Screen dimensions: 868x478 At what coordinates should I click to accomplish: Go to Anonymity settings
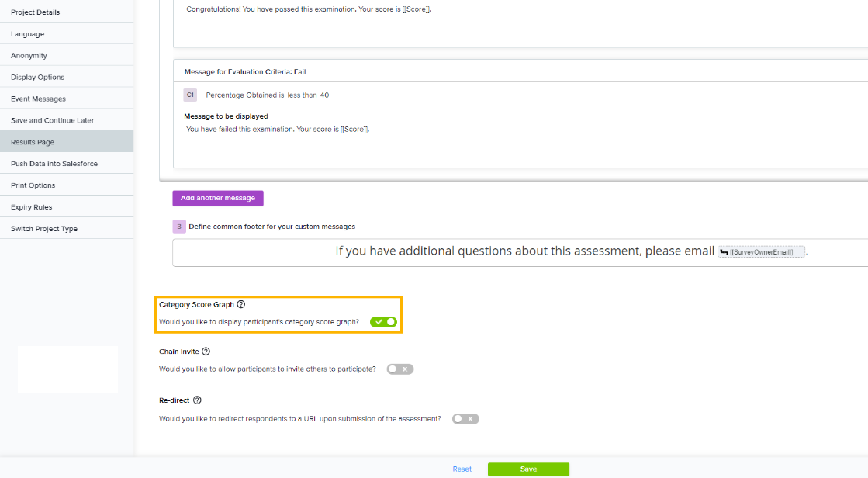coord(29,56)
